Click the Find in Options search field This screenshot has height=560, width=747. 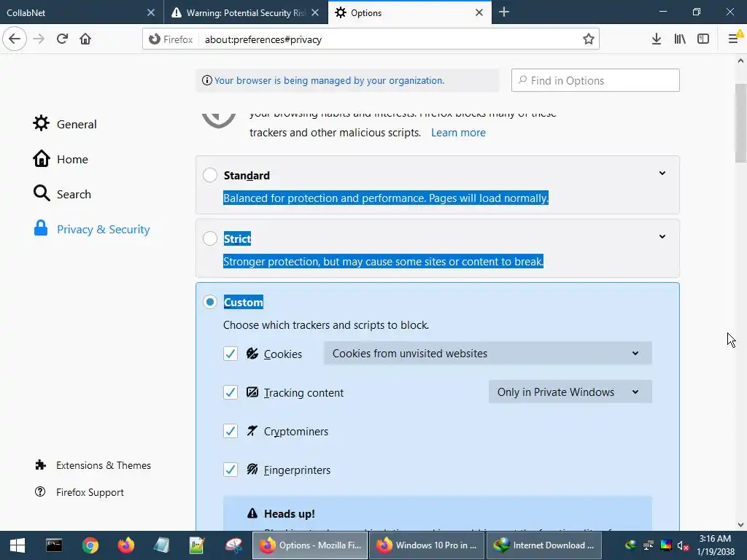[595, 80]
